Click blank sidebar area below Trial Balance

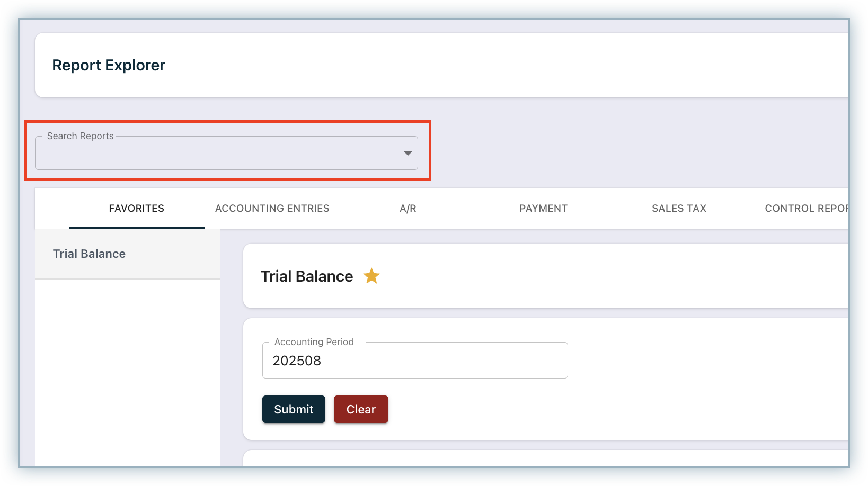(127, 371)
